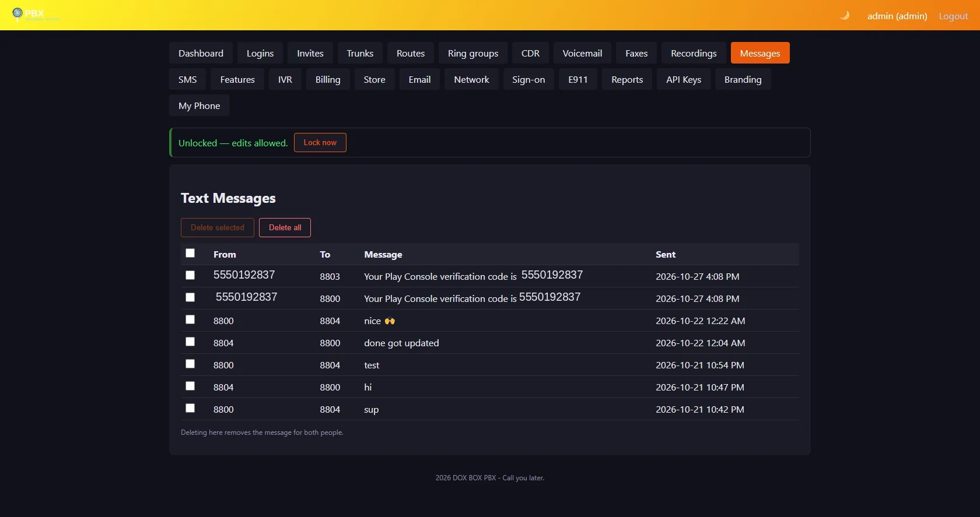
Task: Open the Dashboard tab
Action: 201,53
